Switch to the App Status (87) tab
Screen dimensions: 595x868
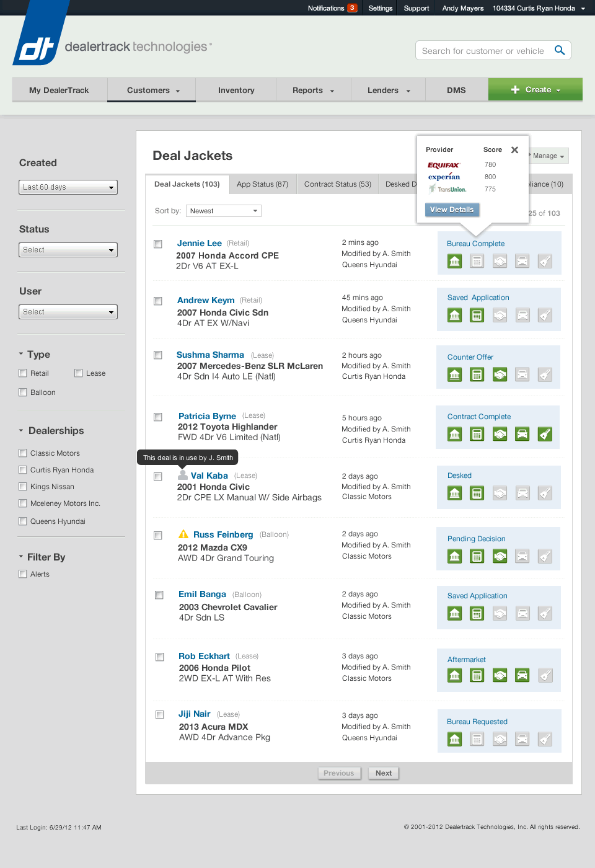click(x=262, y=184)
